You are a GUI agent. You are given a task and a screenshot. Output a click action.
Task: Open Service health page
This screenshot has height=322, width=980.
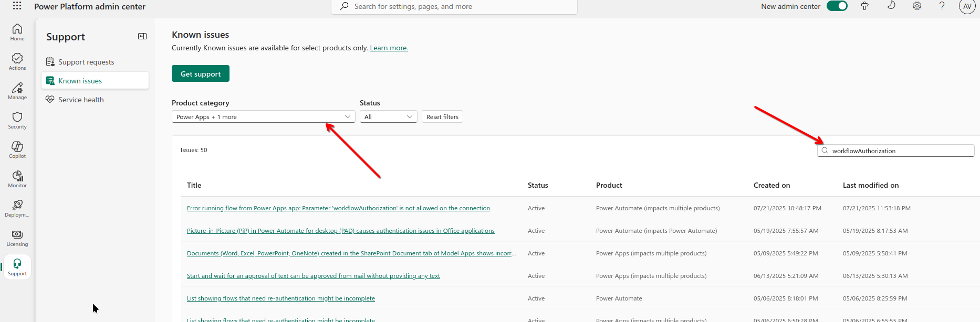pos(95,100)
